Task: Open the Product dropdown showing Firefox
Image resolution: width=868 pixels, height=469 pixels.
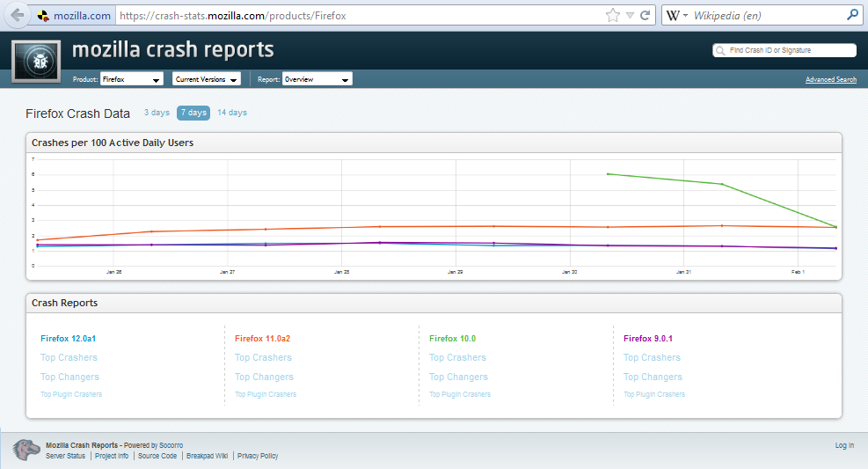Action: pyautogui.click(x=132, y=79)
